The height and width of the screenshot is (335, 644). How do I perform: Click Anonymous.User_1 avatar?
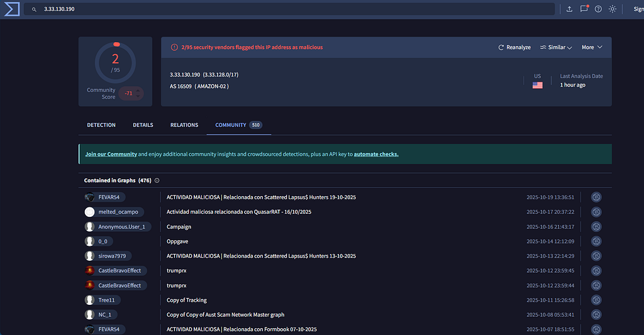click(89, 227)
